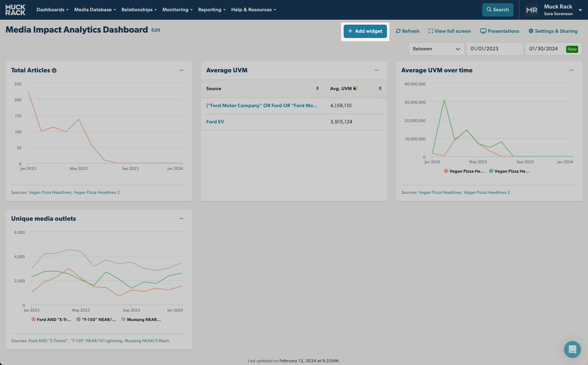Click the Total Articles info icon

tap(54, 71)
